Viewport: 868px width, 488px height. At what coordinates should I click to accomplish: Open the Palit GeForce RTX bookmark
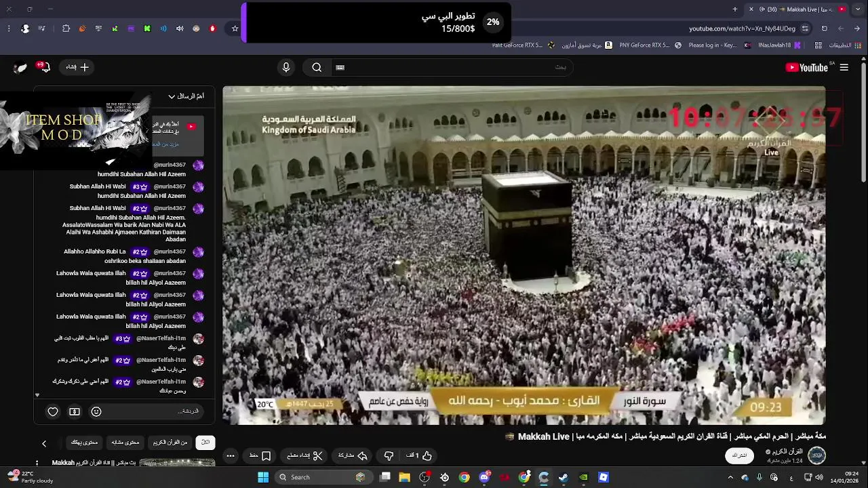tap(524, 45)
